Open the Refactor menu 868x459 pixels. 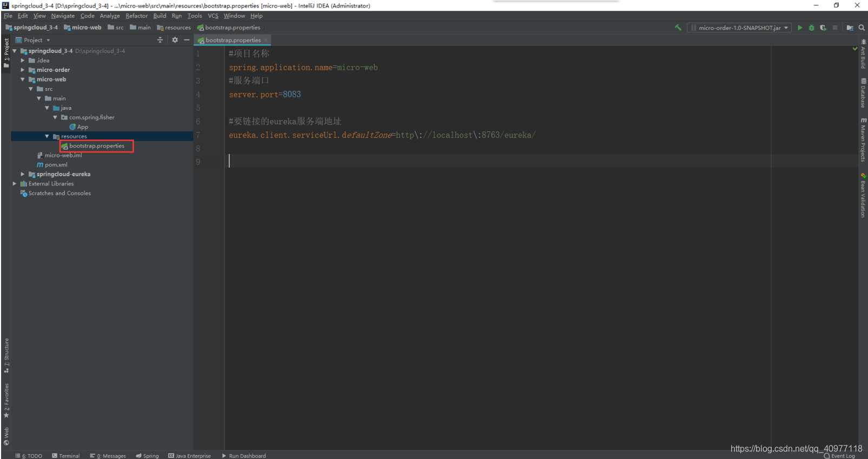[x=137, y=16]
